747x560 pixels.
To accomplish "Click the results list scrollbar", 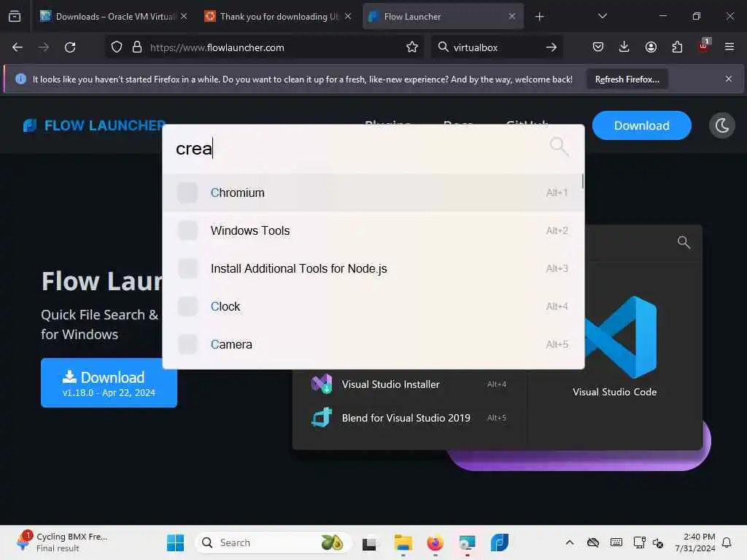I will 582,182.
